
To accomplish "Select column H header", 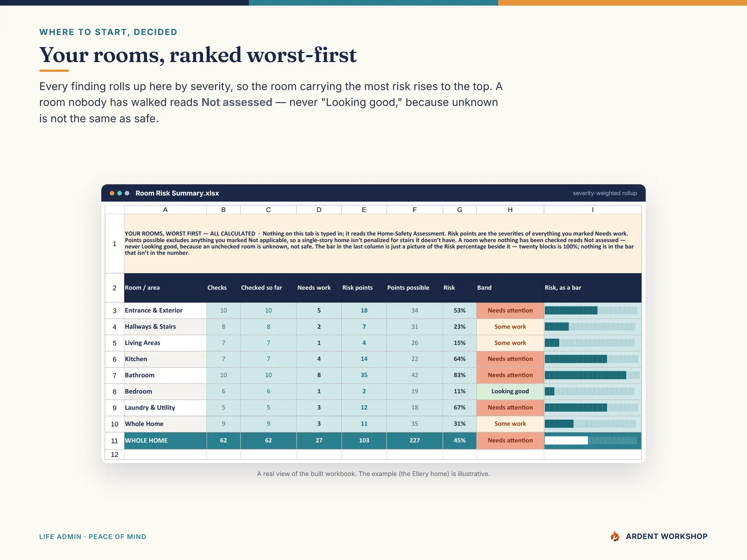I will tap(510, 210).
